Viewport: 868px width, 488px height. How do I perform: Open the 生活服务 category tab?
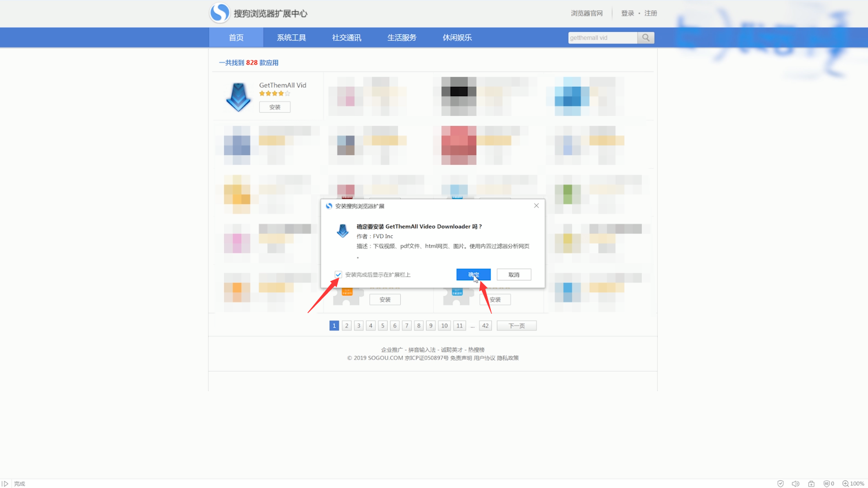(402, 37)
